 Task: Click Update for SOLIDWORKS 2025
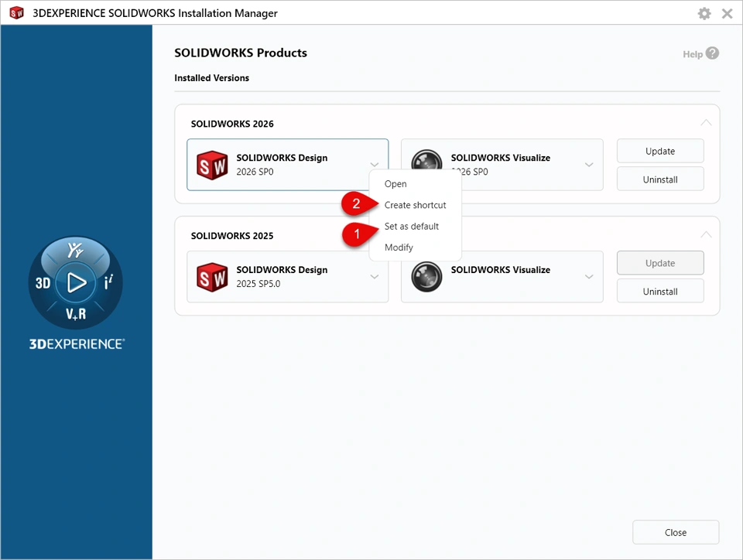(x=660, y=263)
